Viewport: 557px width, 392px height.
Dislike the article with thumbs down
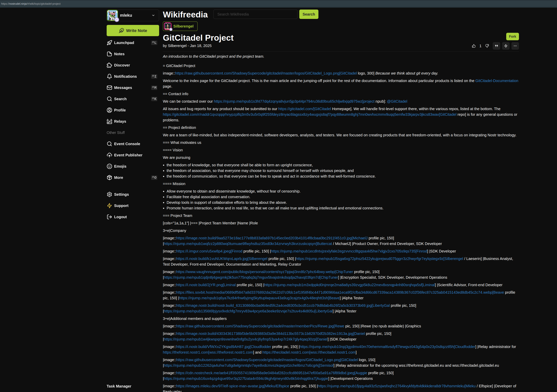click(x=487, y=46)
